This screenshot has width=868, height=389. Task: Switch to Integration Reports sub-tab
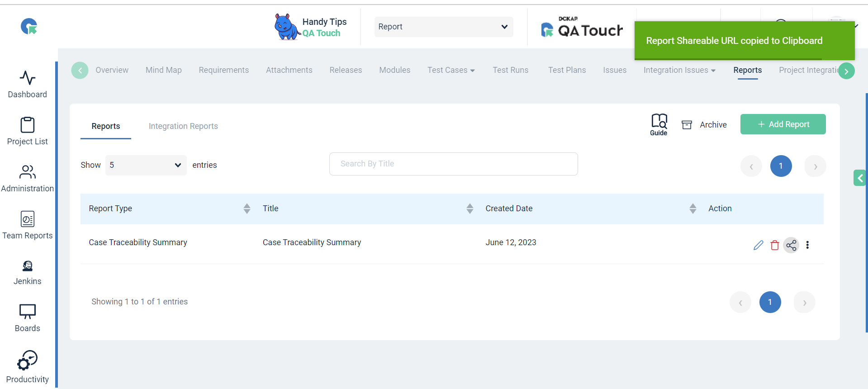point(183,126)
